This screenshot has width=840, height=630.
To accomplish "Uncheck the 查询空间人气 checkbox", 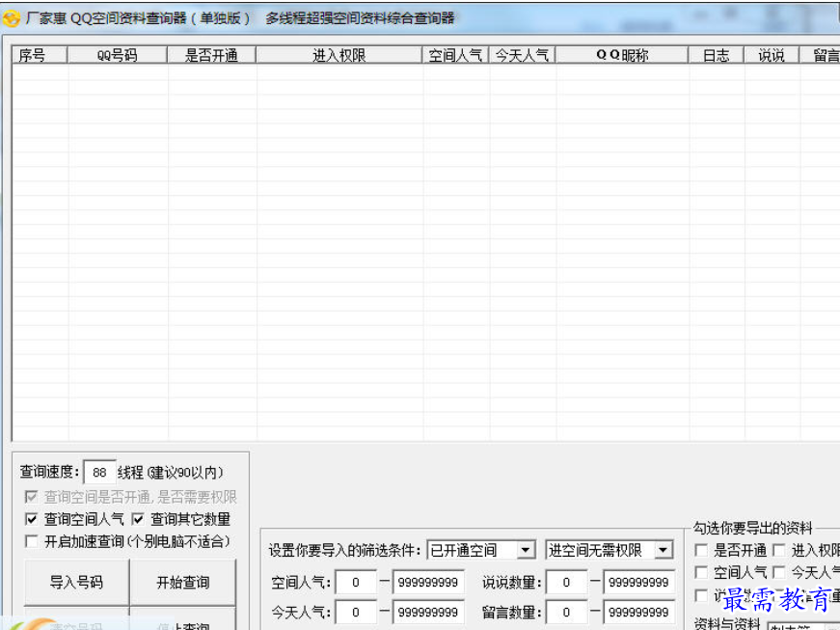I will (31, 519).
